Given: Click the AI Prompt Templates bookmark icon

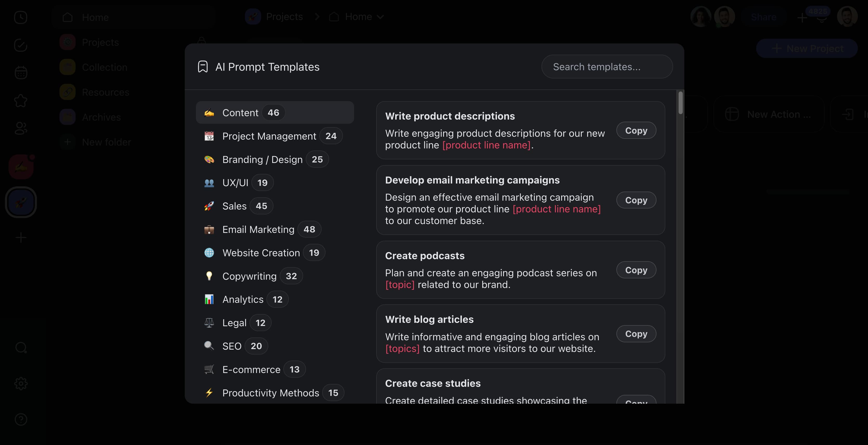Looking at the screenshot, I should pyautogui.click(x=202, y=67).
